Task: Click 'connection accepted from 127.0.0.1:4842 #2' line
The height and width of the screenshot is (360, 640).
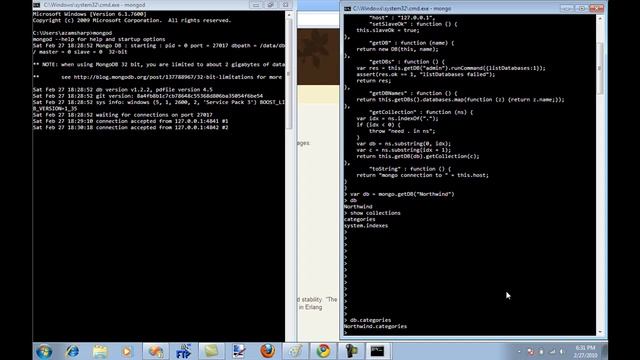Action: coord(131,127)
